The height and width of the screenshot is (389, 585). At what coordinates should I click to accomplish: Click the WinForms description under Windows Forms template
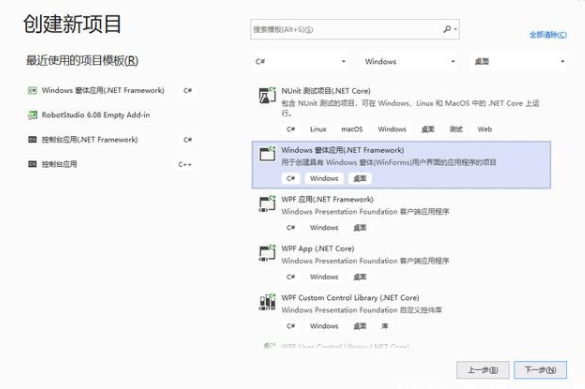(x=389, y=162)
